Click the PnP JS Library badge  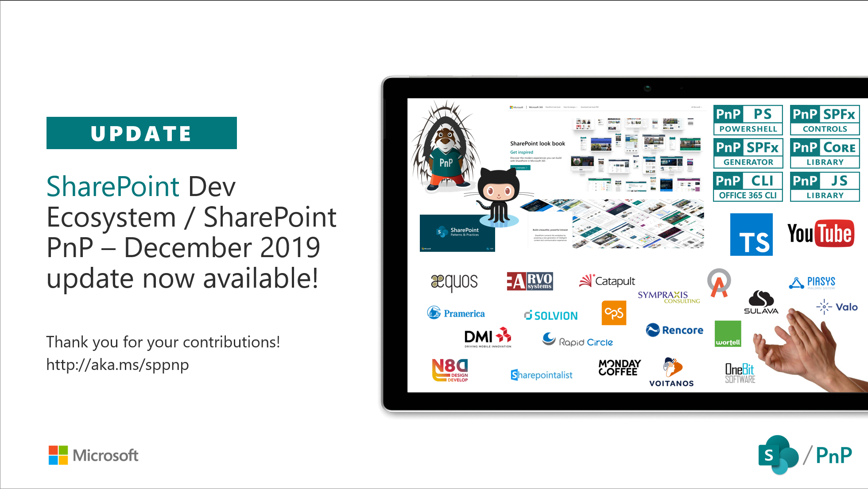(x=824, y=186)
